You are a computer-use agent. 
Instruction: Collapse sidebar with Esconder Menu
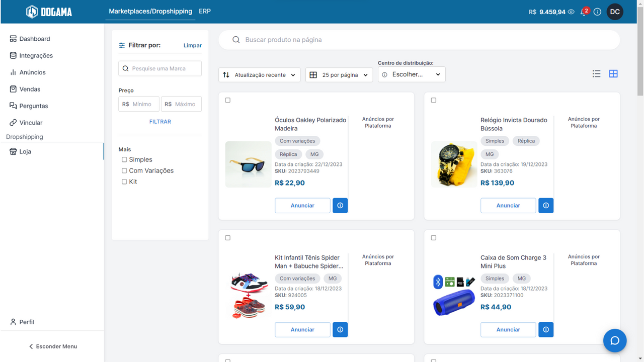(52, 346)
